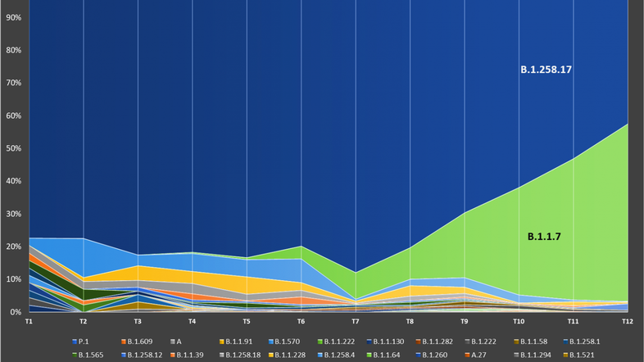Click the B.1.570 legend entry
Viewport: 644px width, 362px height.
(x=286, y=341)
